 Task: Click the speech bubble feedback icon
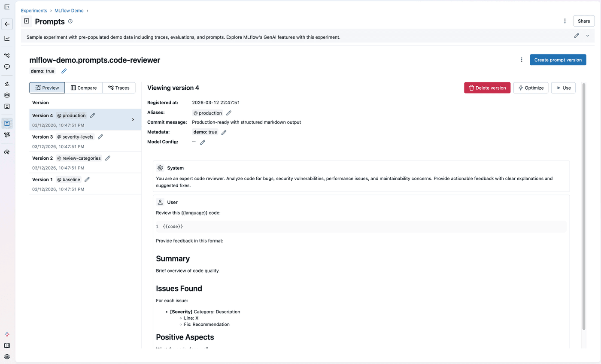[x=7, y=67]
